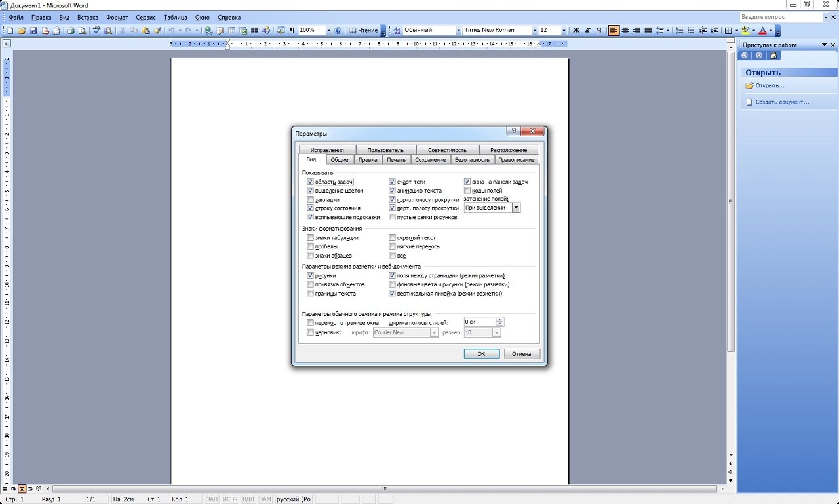
Task: Click the Bold (Ж) formatting icon
Action: tap(576, 31)
